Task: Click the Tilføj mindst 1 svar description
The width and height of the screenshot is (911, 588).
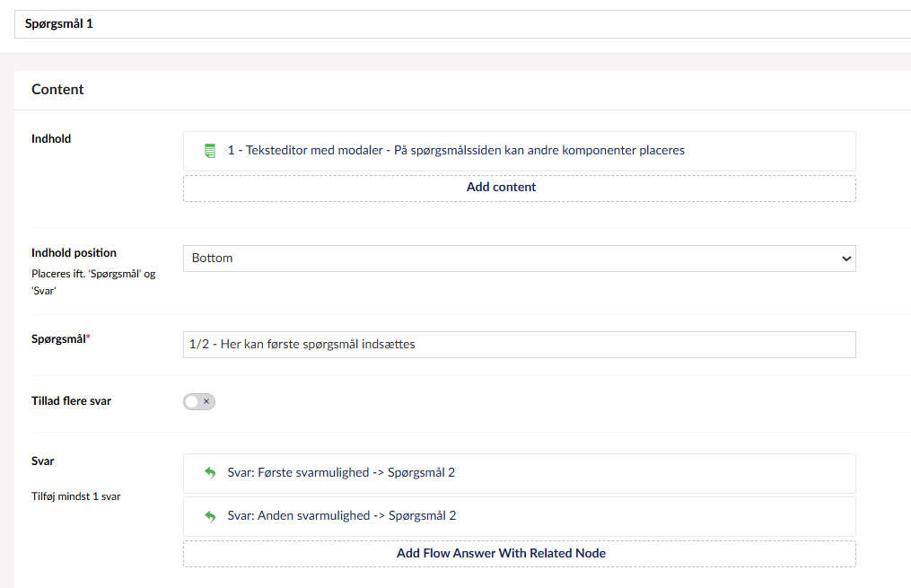Action: pyautogui.click(x=75, y=496)
